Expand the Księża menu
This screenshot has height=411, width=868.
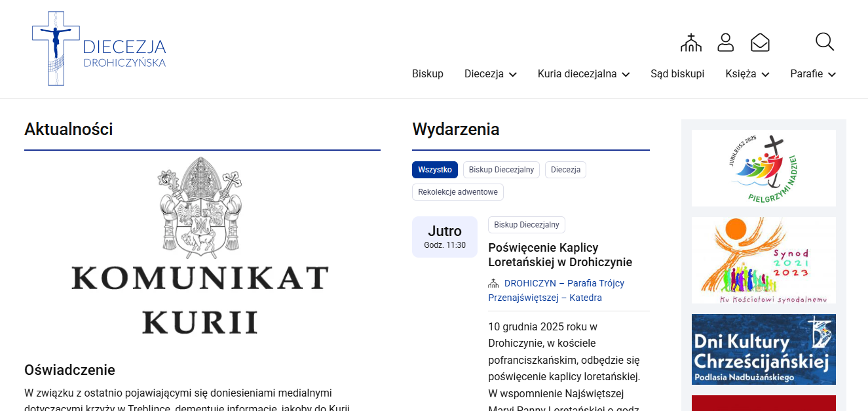[747, 74]
